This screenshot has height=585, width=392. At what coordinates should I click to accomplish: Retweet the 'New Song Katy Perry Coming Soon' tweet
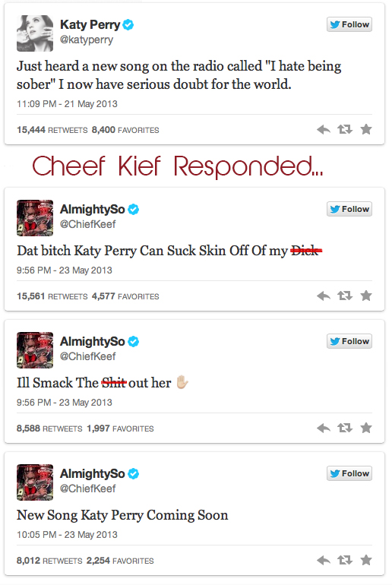click(345, 560)
